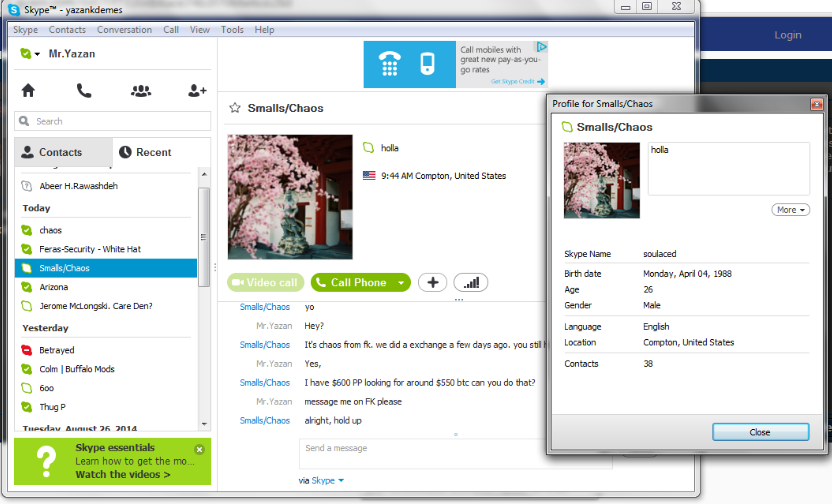
Task: Click the status icon in the profile window heading
Action: click(567, 127)
